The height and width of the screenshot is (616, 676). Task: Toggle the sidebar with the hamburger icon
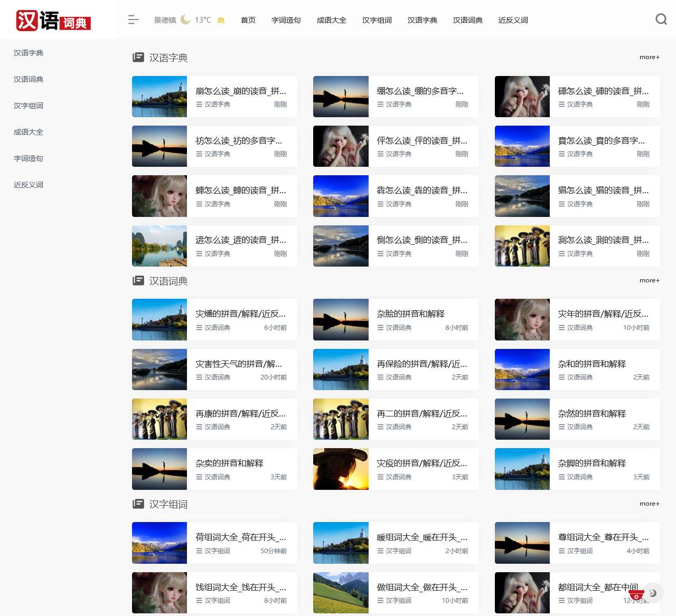133,20
